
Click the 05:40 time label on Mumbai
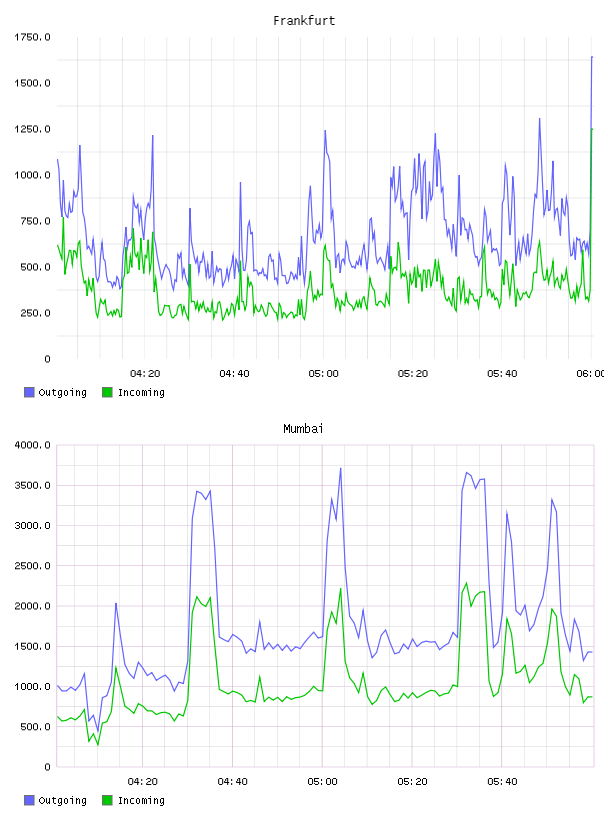point(502,782)
